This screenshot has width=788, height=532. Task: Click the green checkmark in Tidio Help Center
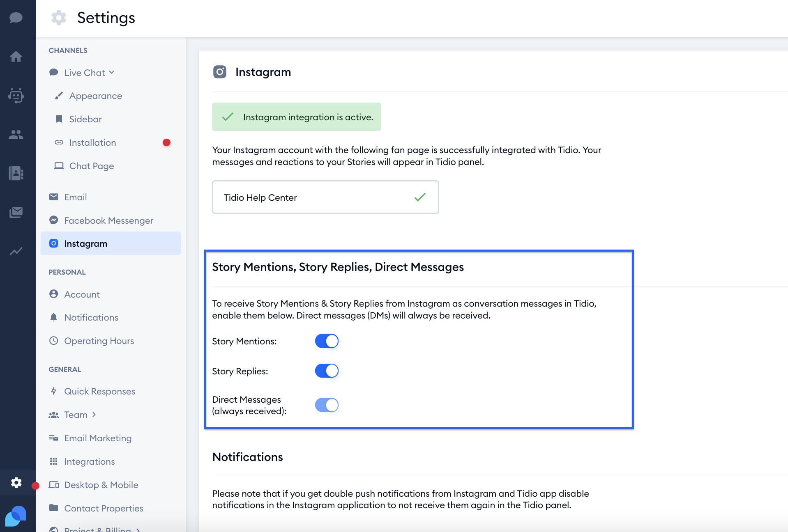tap(420, 197)
